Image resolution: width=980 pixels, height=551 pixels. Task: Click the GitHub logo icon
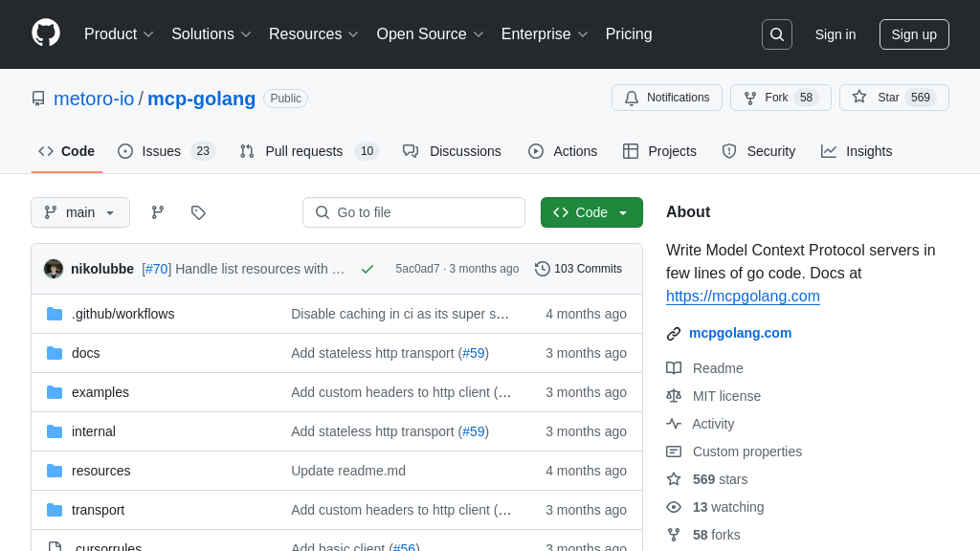46,33
